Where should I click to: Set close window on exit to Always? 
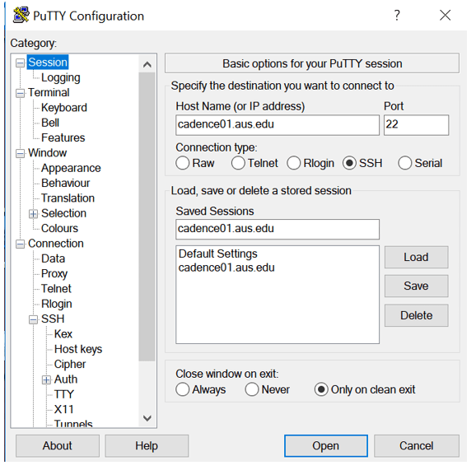[183, 389]
